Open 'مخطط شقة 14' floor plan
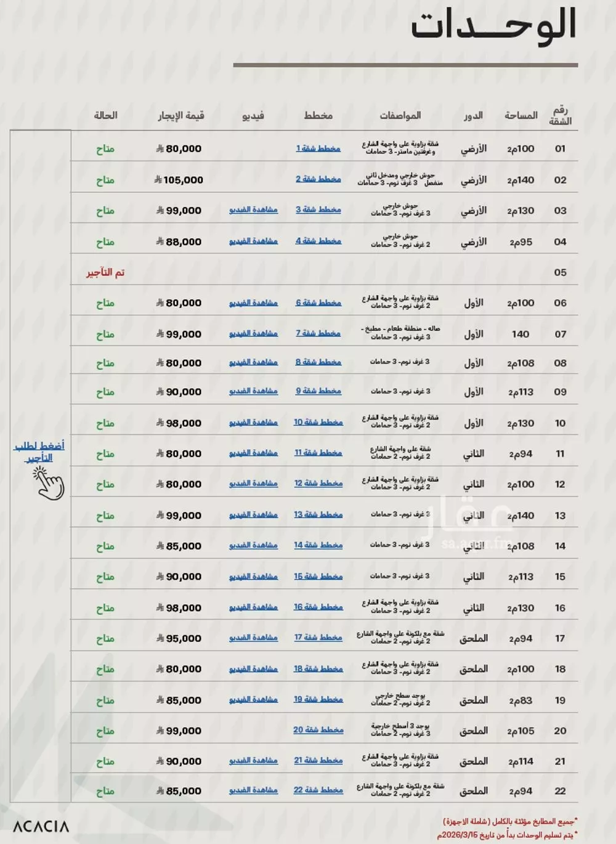Viewport: 616px width, 844px height. click(318, 545)
